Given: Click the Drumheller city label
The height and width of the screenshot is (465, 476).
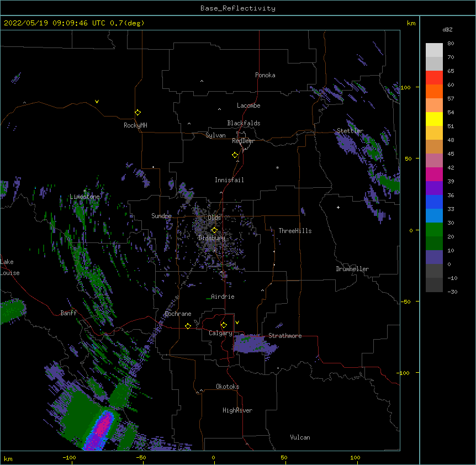Looking at the screenshot, I should point(352,269).
